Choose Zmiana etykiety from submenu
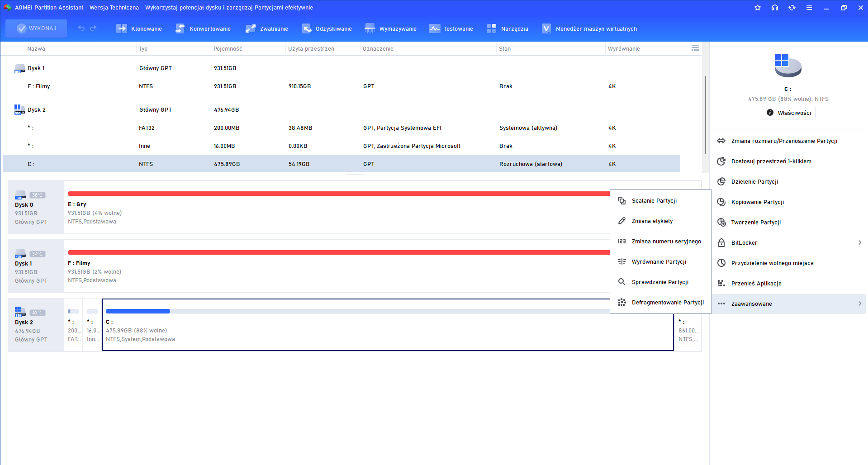The image size is (868, 465). pyautogui.click(x=660, y=221)
